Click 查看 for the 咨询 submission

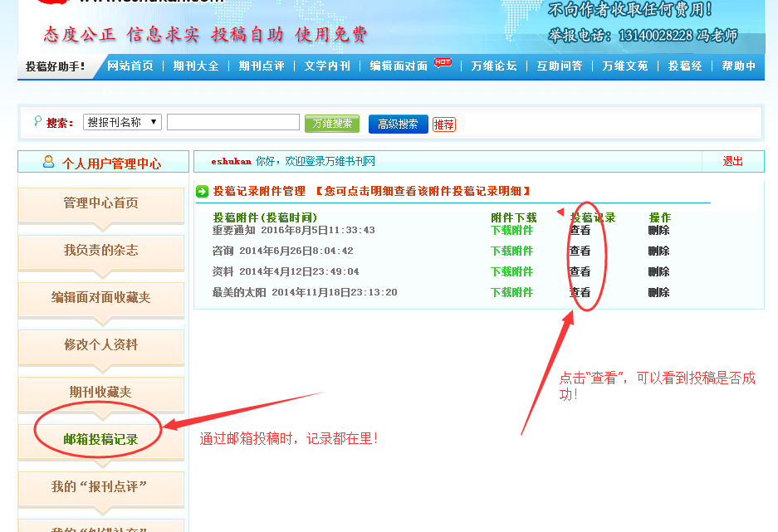pyautogui.click(x=580, y=251)
